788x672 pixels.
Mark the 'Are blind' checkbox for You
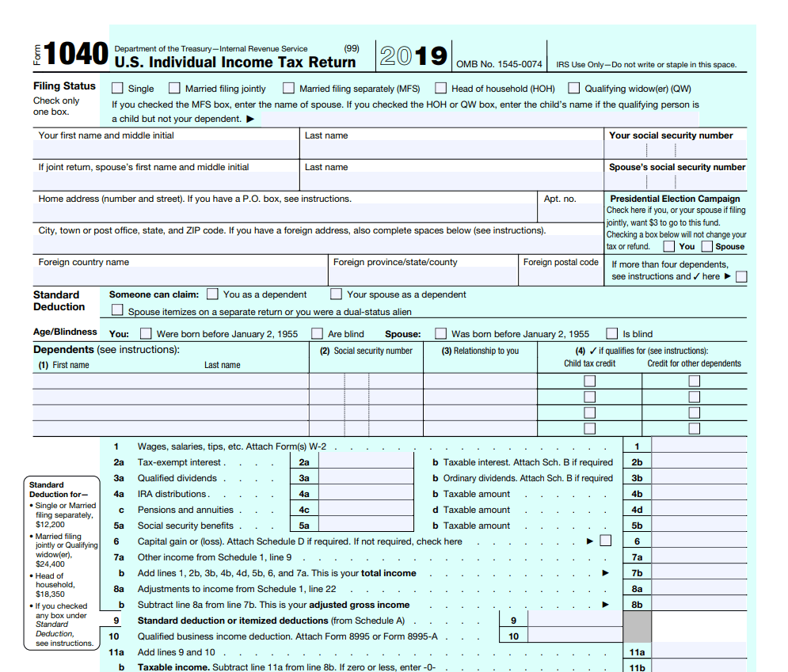point(317,334)
